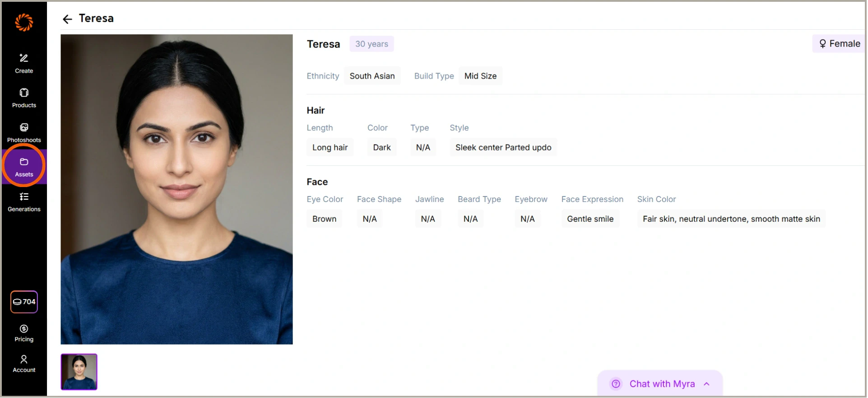The height and width of the screenshot is (398, 868).
Task: Click the 704 credits balance badge
Action: (24, 302)
